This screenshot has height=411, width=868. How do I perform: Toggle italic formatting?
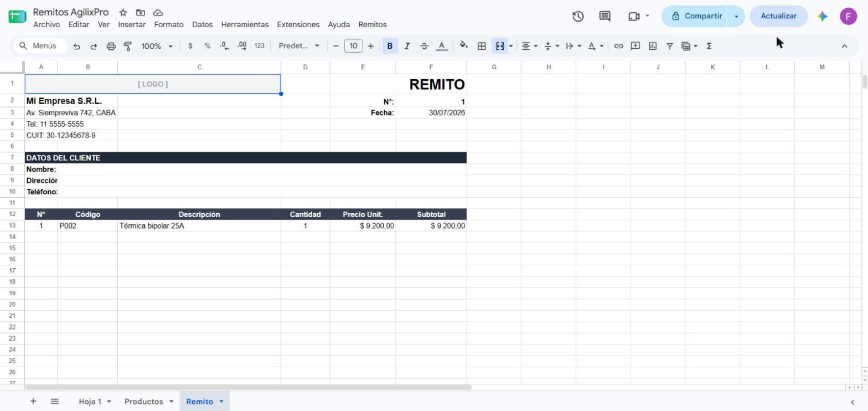point(407,46)
